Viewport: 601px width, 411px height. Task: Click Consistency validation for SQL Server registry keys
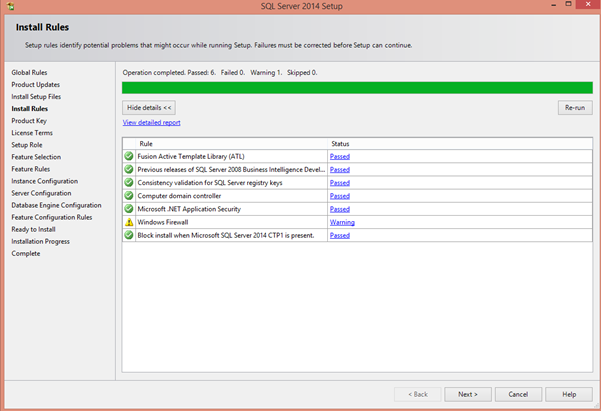pos(210,183)
